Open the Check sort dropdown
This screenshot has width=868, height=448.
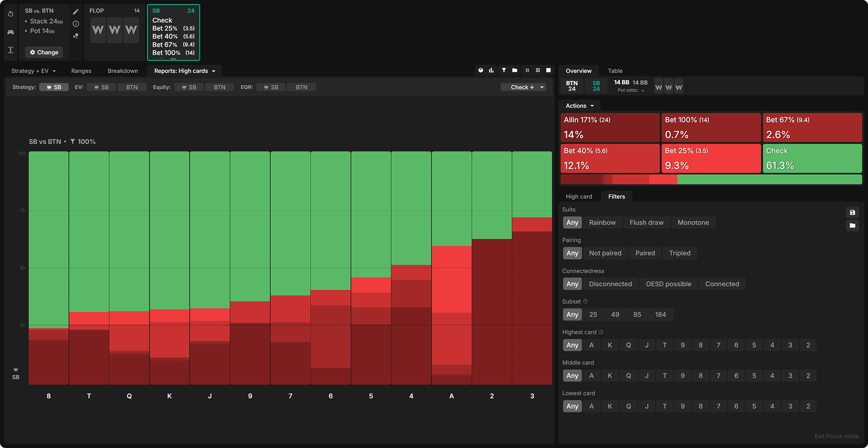click(523, 87)
